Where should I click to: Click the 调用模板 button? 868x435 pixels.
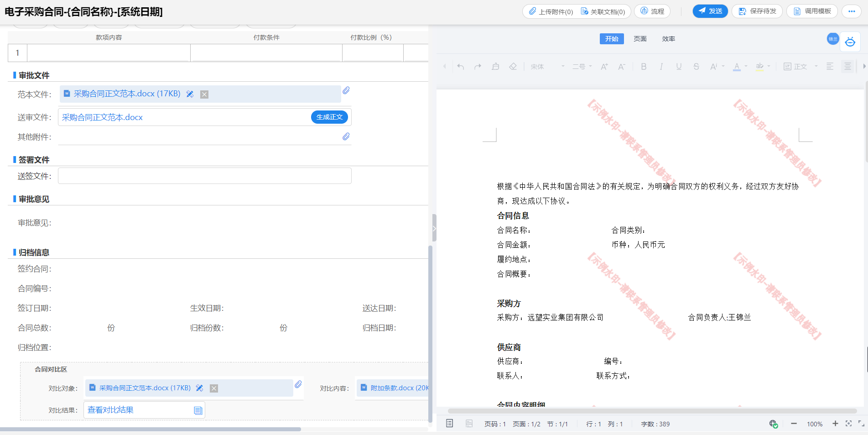pyautogui.click(x=812, y=11)
